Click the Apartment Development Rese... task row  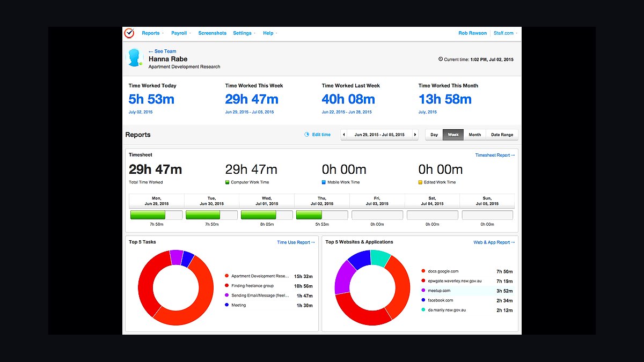coord(269,276)
